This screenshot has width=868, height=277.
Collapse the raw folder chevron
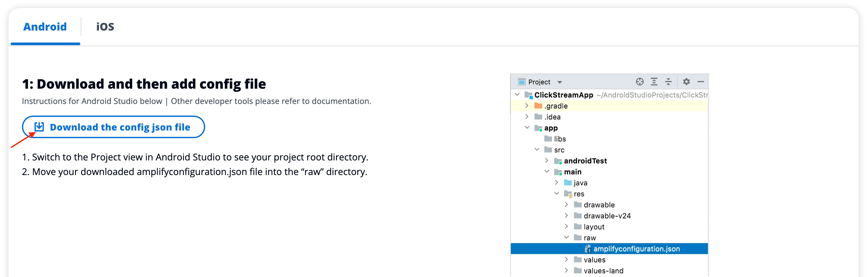pos(566,237)
